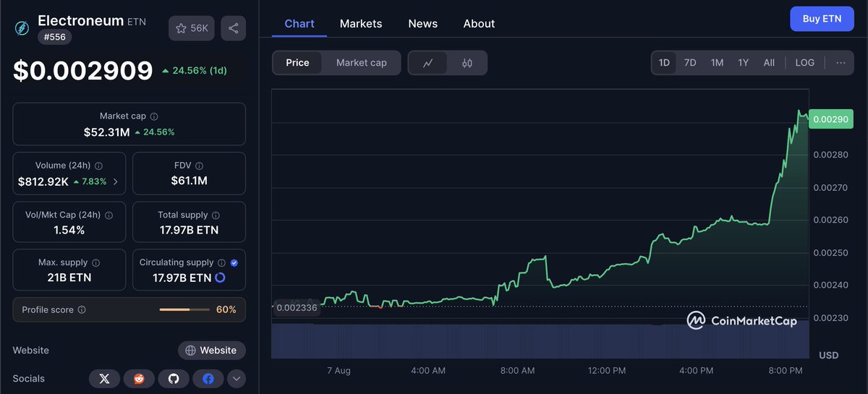Click the 12:00 PM time axis label

[607, 371]
